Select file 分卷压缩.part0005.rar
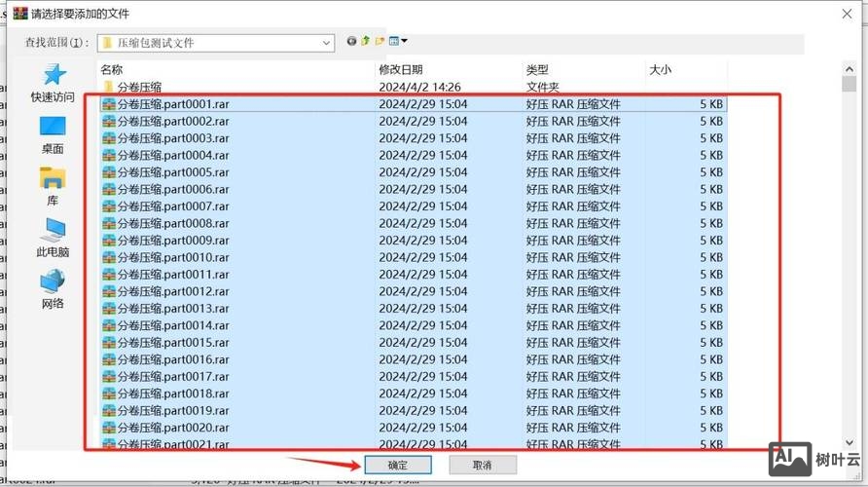868x487 pixels. [413, 172]
